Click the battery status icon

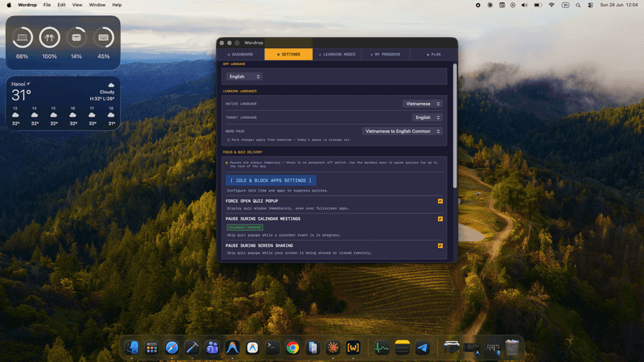tap(538, 5)
